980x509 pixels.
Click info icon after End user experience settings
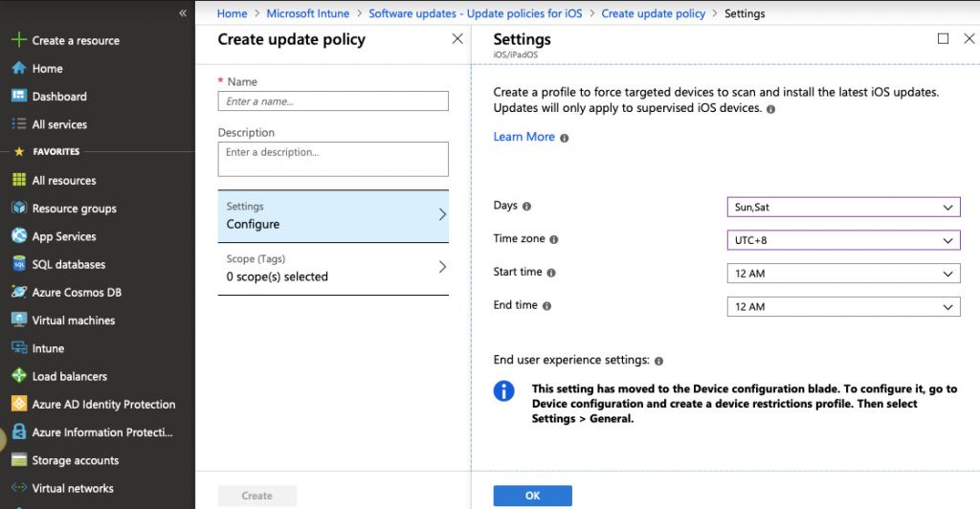pyautogui.click(x=658, y=361)
